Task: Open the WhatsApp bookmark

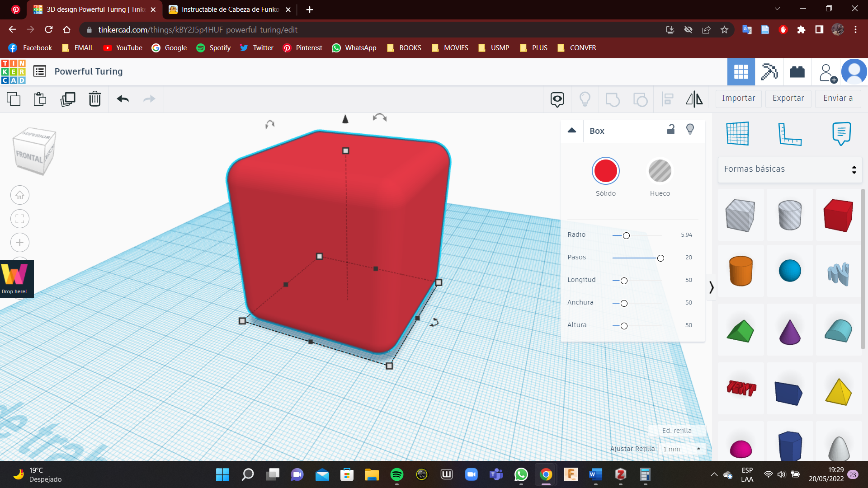Action: pos(354,48)
